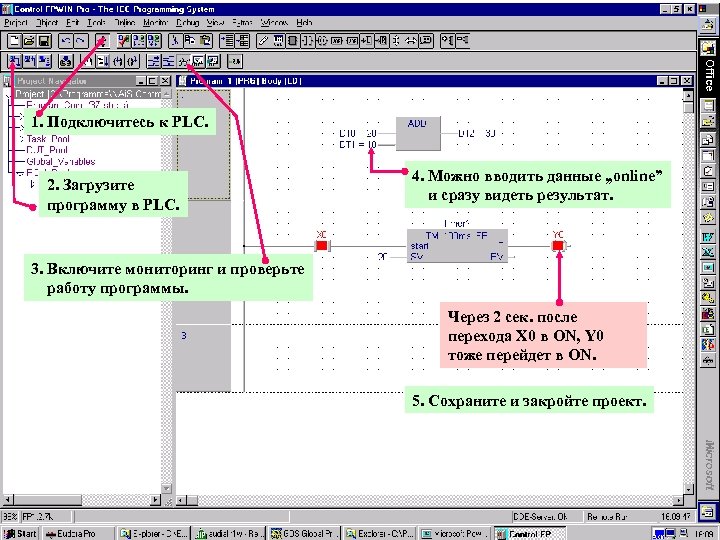The height and width of the screenshot is (540, 720).
Task: Select the TM 100ms timer block
Action: (x=457, y=246)
